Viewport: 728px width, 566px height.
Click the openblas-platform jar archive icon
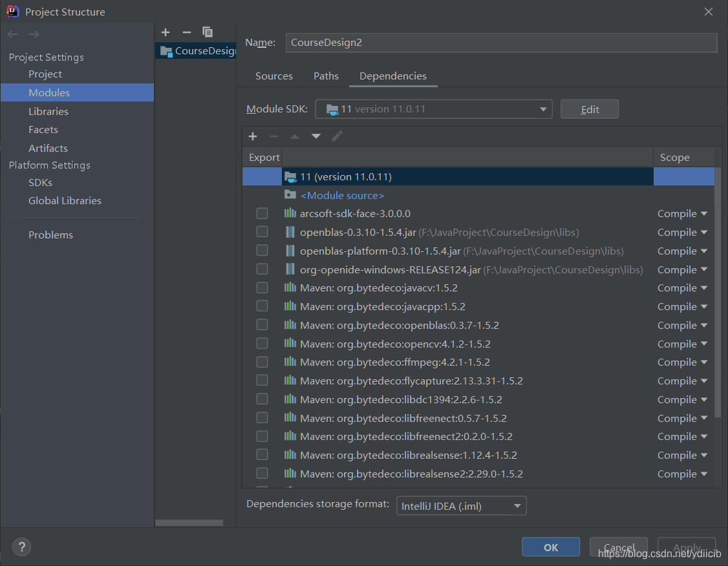point(290,251)
